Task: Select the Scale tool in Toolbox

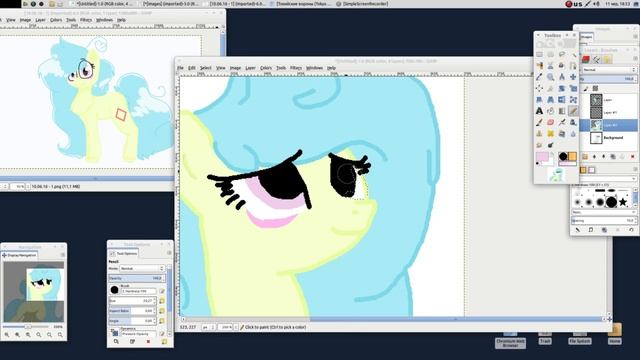Action: pos(573,88)
